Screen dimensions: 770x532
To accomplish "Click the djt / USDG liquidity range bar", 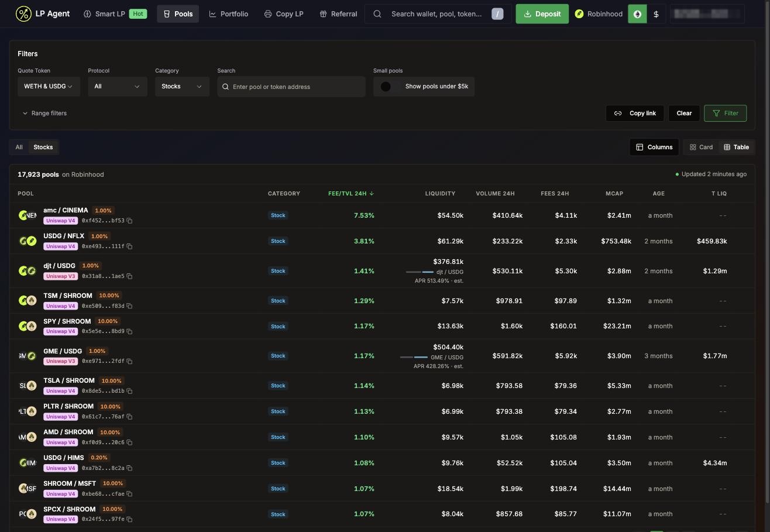I will pos(420,272).
